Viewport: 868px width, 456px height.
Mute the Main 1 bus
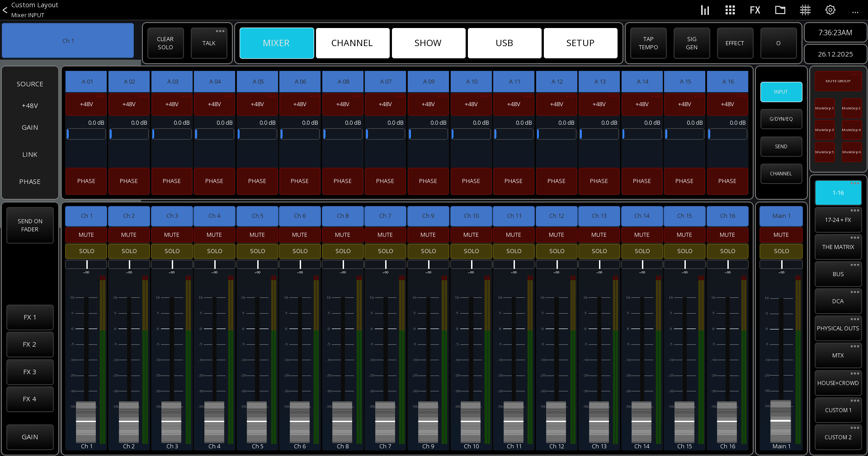[781, 235]
